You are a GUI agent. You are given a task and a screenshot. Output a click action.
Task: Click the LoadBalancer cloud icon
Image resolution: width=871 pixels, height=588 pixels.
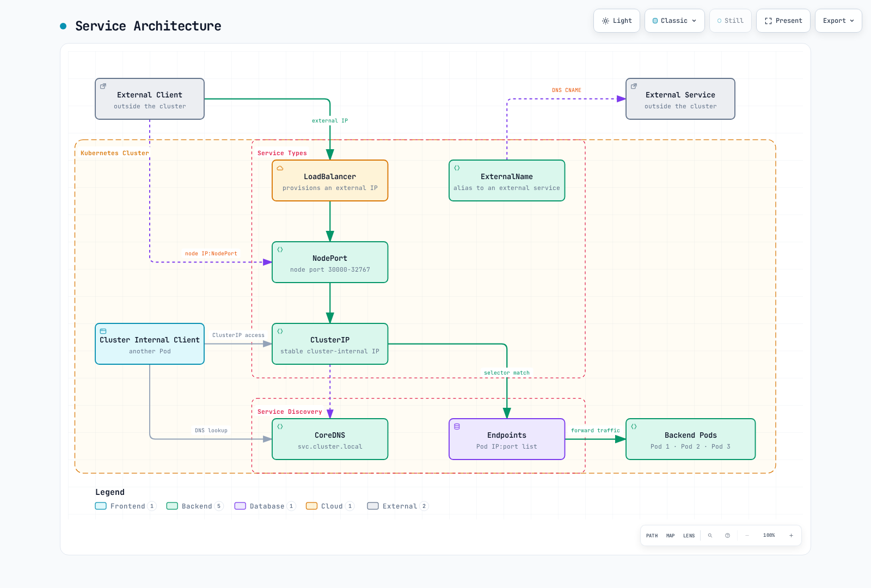click(x=280, y=168)
